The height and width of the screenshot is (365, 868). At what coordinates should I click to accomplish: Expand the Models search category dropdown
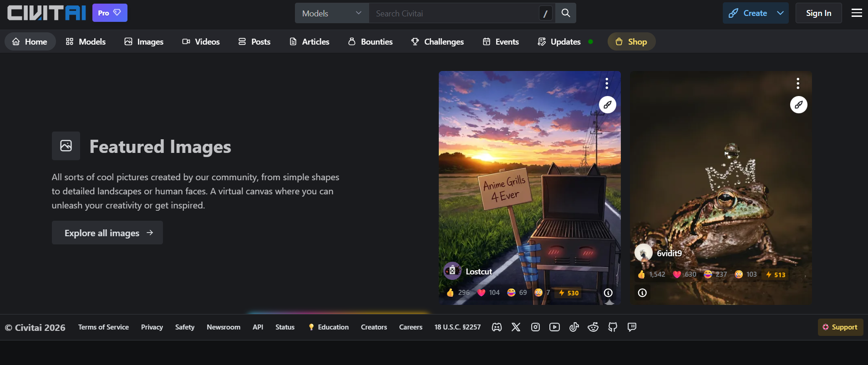coord(332,13)
